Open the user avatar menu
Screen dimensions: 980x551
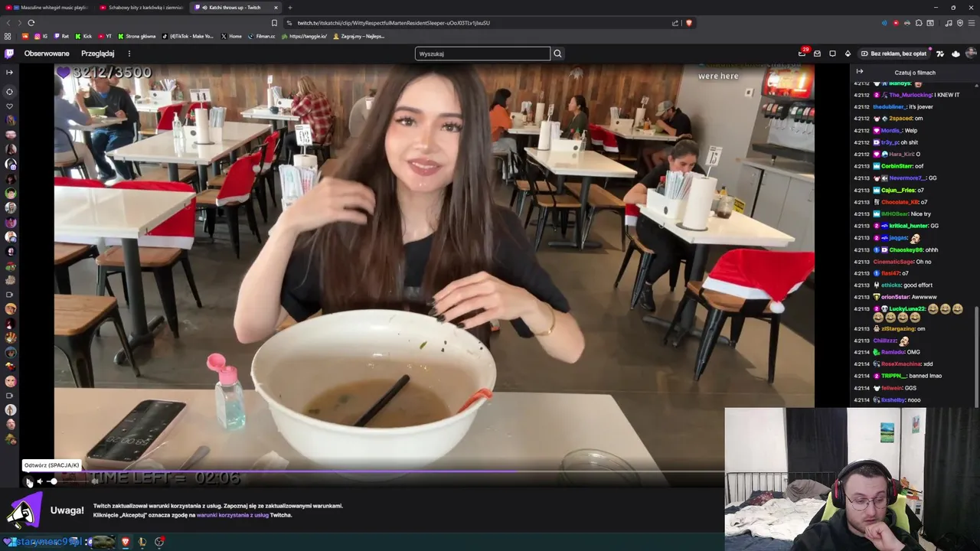[971, 54]
